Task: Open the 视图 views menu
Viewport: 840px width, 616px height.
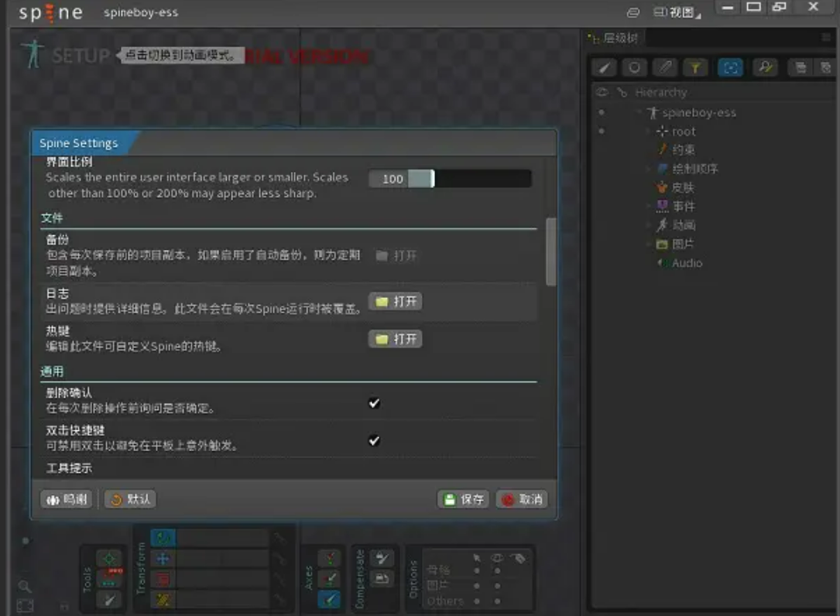Action: pos(677,12)
